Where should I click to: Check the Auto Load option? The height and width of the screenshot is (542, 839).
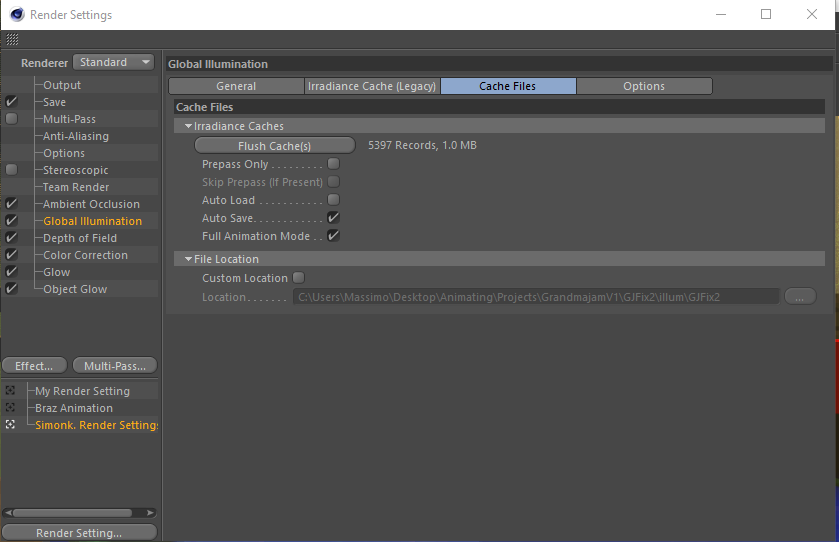(x=333, y=200)
